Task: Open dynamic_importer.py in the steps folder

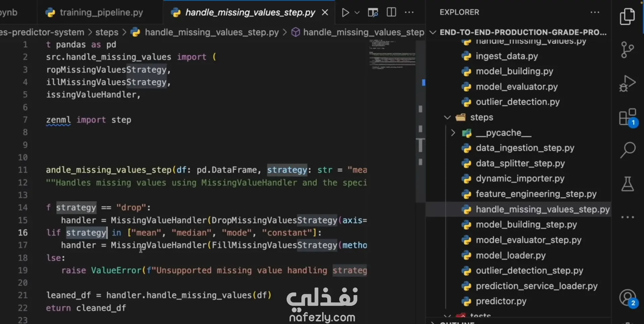Action: (520, 178)
